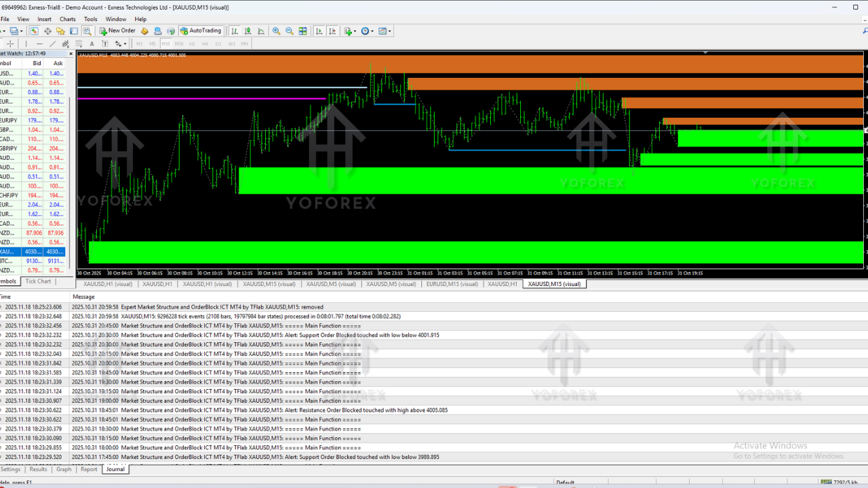Insert a Text label on the chart
The width and height of the screenshot is (868, 488).
(92, 43)
